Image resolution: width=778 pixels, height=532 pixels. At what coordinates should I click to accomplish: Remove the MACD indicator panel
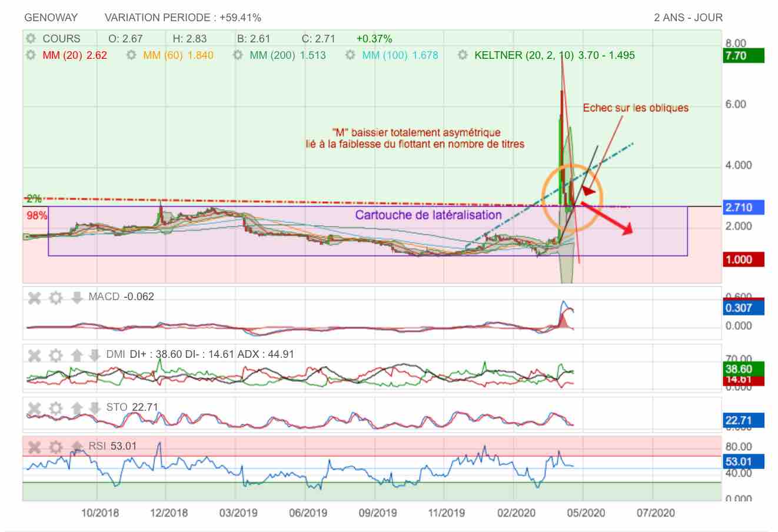(35, 298)
